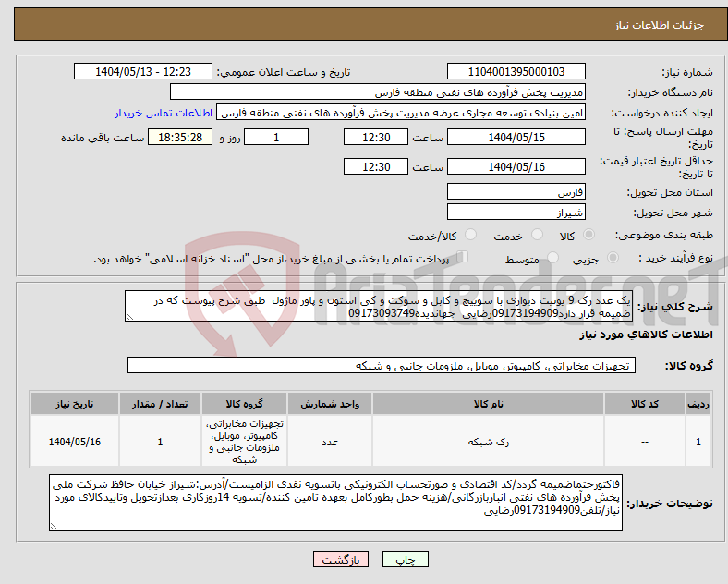Click the چاپ print button
Image resolution: width=728 pixels, height=584 pixels.
point(406,559)
